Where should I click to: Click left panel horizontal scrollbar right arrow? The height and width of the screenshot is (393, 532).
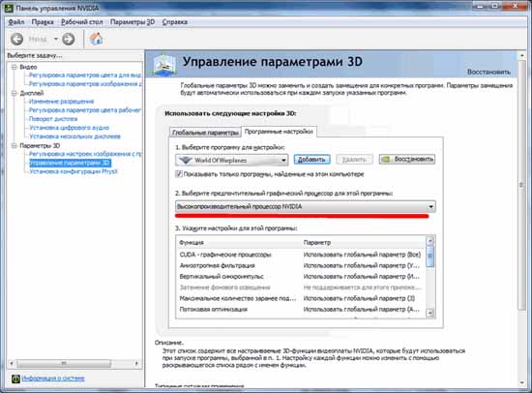tap(136, 363)
